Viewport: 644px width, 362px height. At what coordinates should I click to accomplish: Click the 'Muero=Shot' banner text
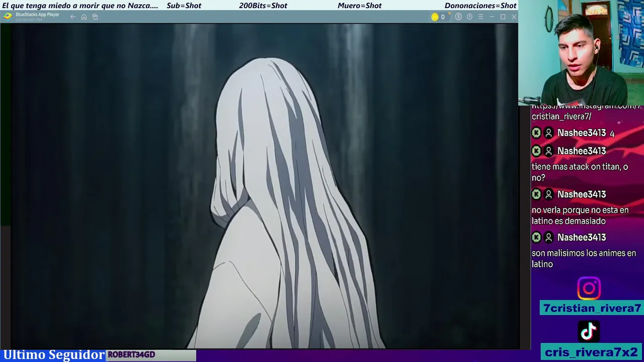click(x=360, y=6)
